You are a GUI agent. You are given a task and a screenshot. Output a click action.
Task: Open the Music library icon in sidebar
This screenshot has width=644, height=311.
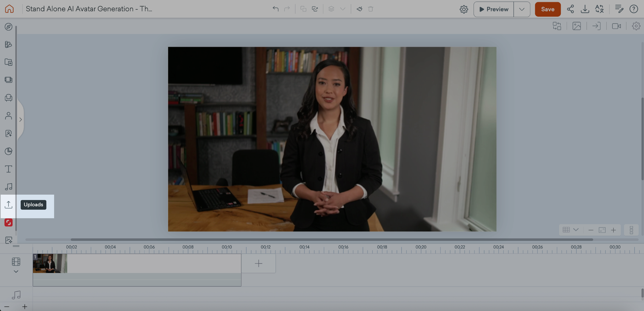coord(8,187)
